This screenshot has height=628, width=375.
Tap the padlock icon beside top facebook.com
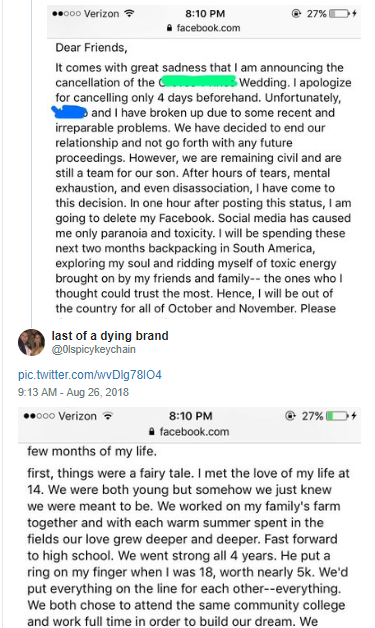point(169,28)
